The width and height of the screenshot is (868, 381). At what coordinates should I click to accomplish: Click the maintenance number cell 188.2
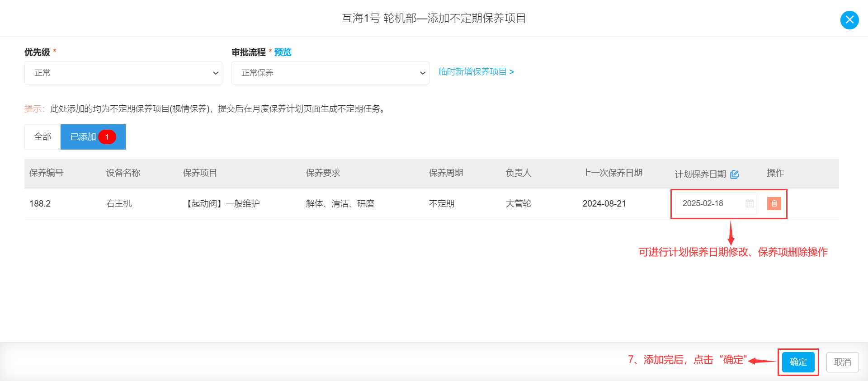(x=40, y=204)
